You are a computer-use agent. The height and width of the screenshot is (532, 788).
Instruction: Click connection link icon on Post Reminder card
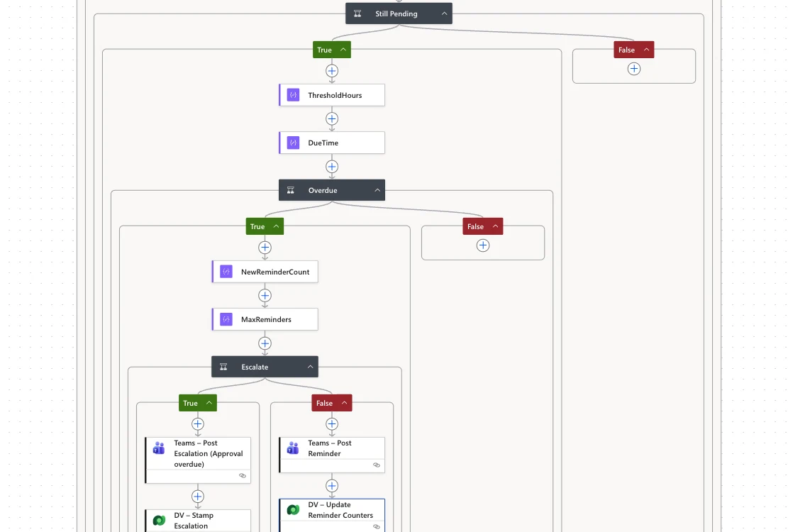377,465
